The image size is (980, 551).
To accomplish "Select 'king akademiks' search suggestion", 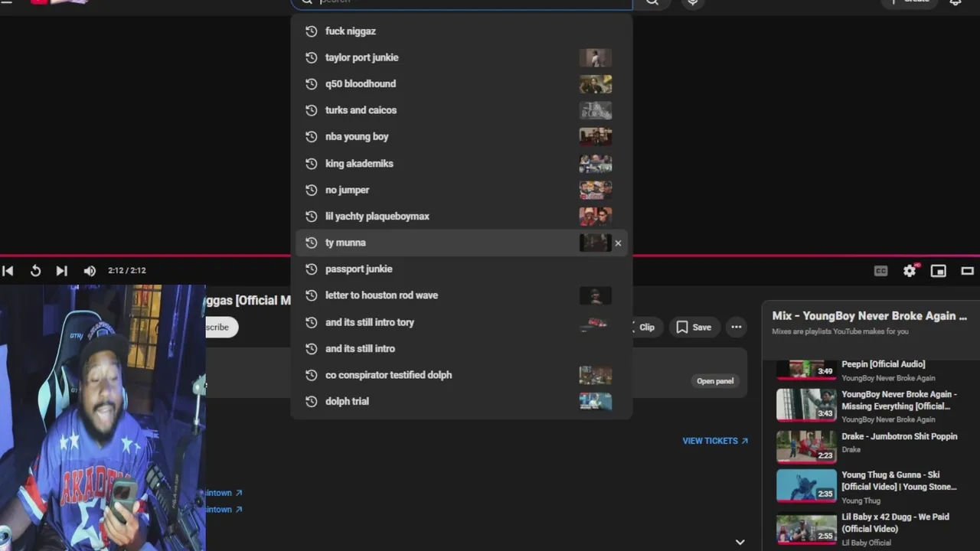I will point(461,163).
